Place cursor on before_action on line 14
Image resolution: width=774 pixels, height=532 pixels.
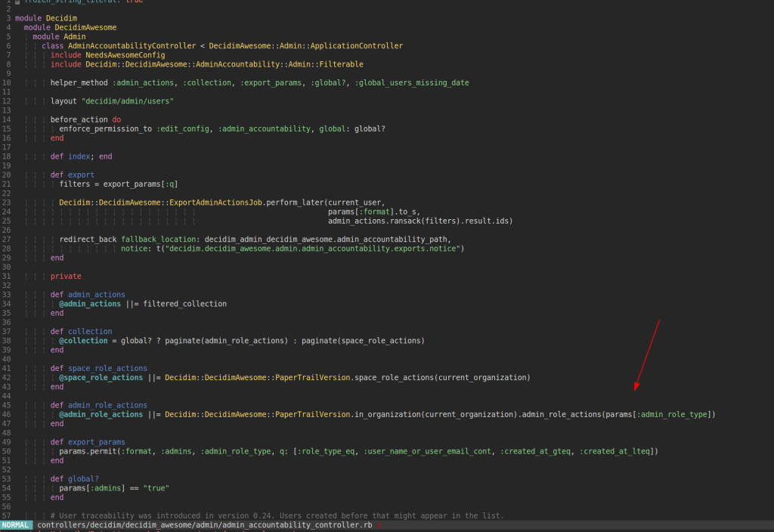[79, 120]
